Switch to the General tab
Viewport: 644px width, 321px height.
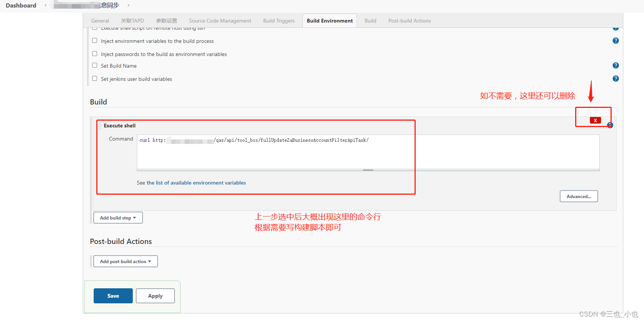click(x=100, y=21)
